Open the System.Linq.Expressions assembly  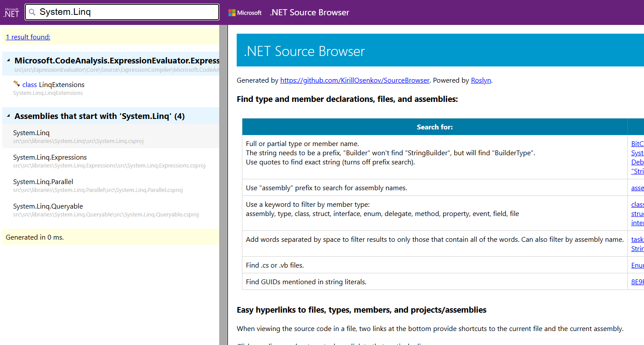(111, 160)
